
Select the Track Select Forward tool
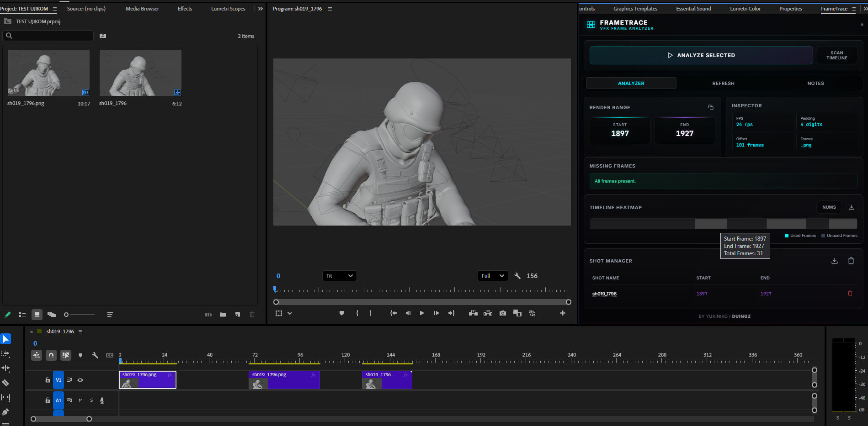tap(5, 353)
